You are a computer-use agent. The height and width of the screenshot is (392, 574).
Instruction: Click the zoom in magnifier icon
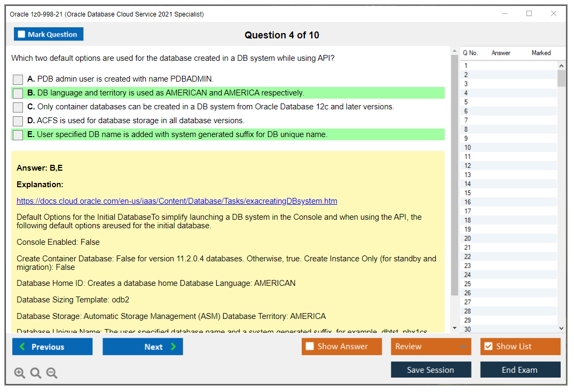point(20,373)
